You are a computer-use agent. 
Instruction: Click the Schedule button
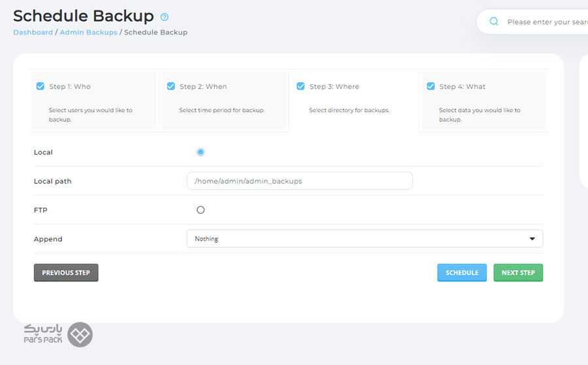pyautogui.click(x=462, y=272)
